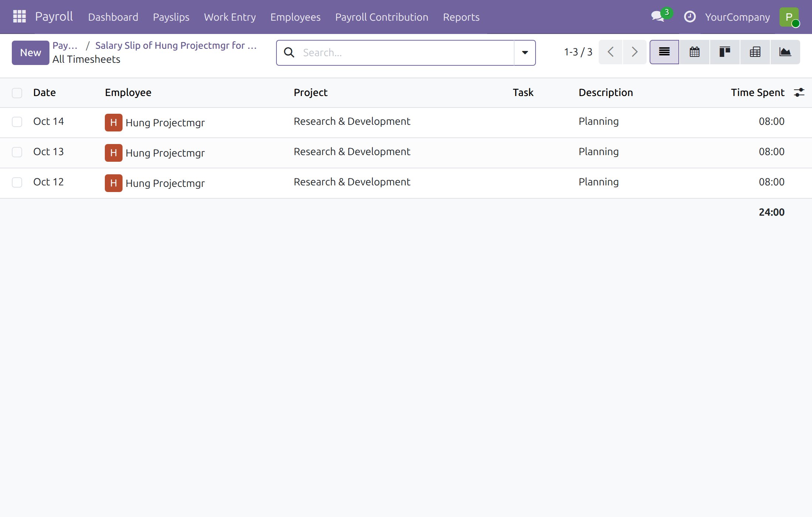Return to Salary Slip of Hung Projectmgr breadcrumb
Image resolution: width=812 pixels, height=517 pixels.
(176, 45)
